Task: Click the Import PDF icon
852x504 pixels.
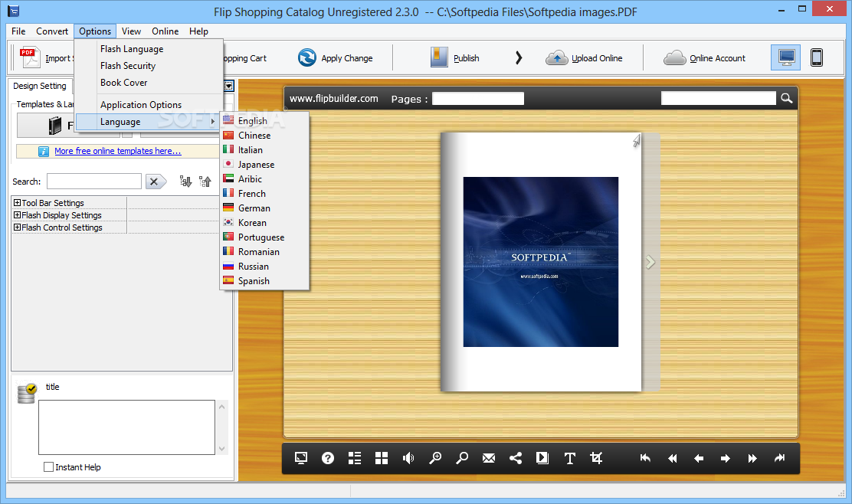Action: (x=30, y=57)
